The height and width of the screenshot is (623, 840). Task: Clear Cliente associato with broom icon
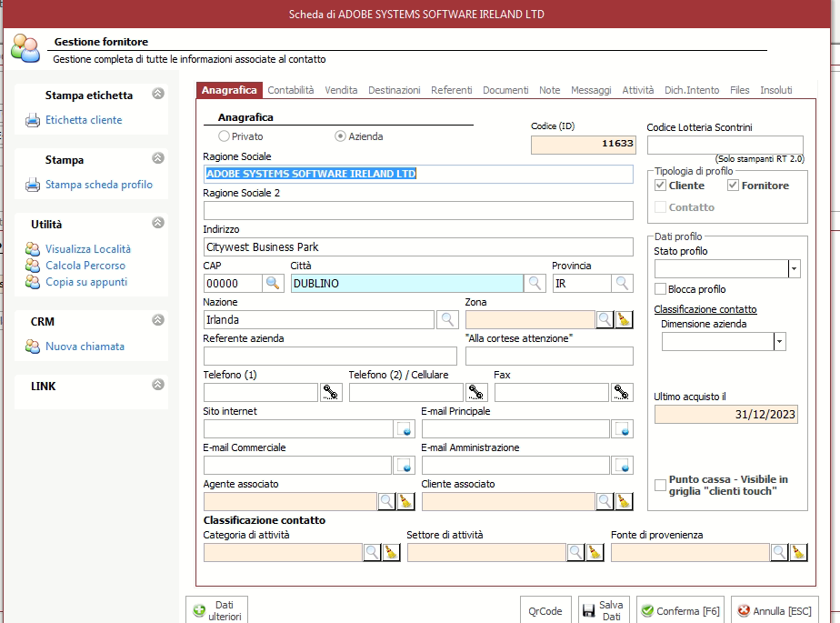[624, 501]
